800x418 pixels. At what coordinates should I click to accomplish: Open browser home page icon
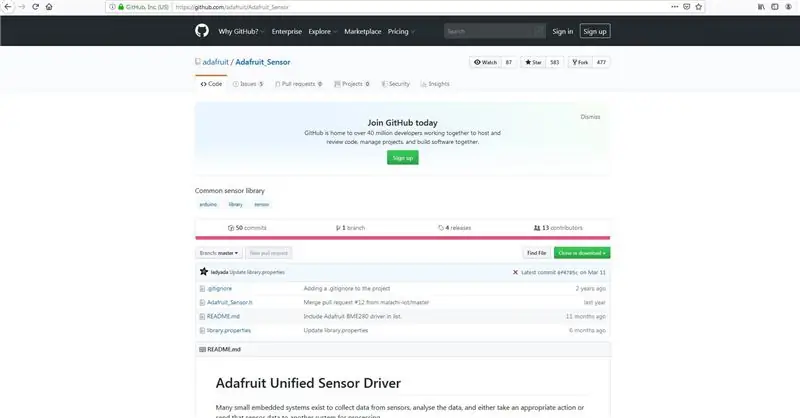pos(49,7)
